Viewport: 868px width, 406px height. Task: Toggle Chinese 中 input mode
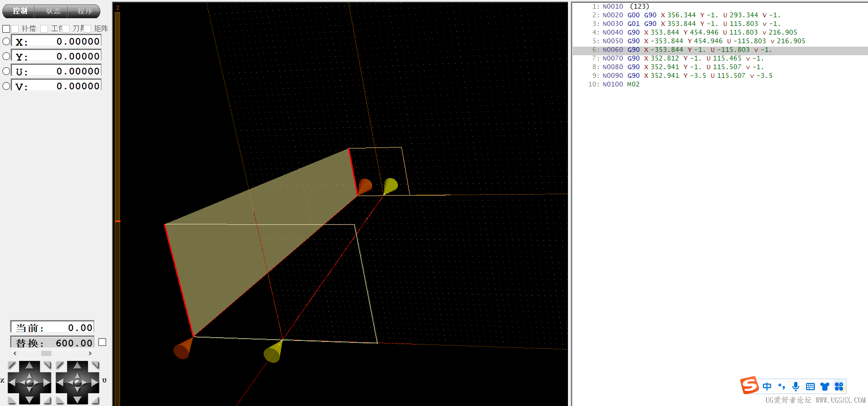767,386
